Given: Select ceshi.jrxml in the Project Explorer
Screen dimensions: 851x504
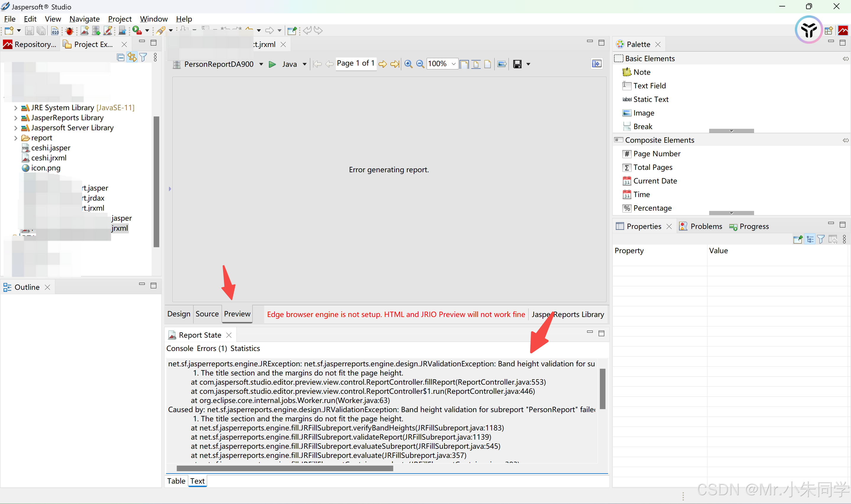Looking at the screenshot, I should pyautogui.click(x=48, y=157).
